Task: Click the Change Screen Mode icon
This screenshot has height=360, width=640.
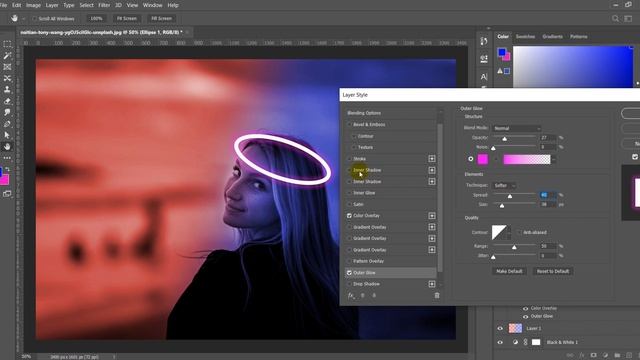Action: (7, 194)
